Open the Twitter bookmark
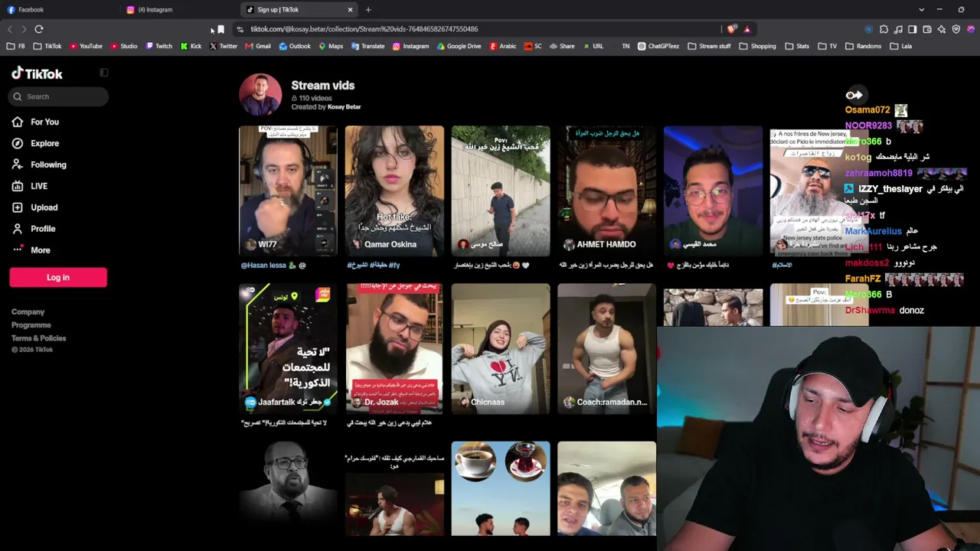The width and height of the screenshot is (980, 551). coord(224,46)
